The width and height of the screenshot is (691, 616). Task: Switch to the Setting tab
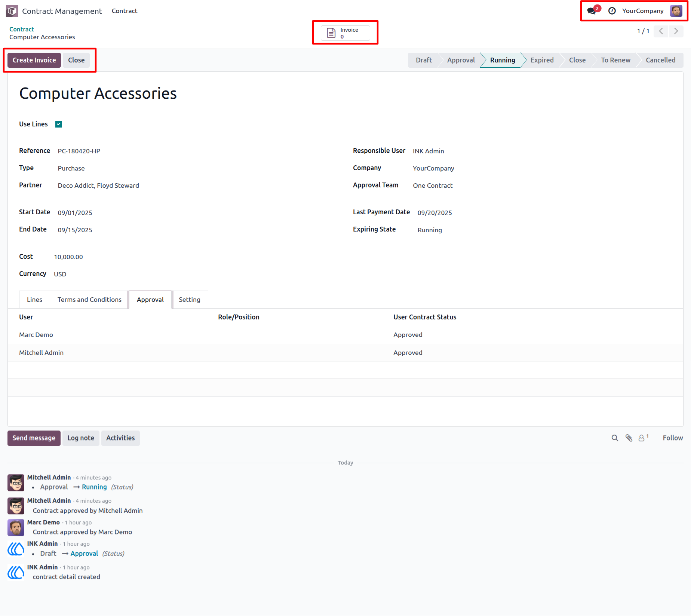point(189,300)
